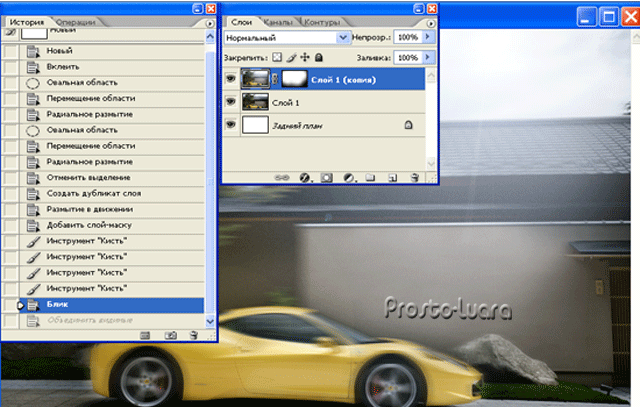This screenshot has width=640, height=407.
Task: Set history brush source at Добавить слой-маску
Action: [x=11, y=226]
